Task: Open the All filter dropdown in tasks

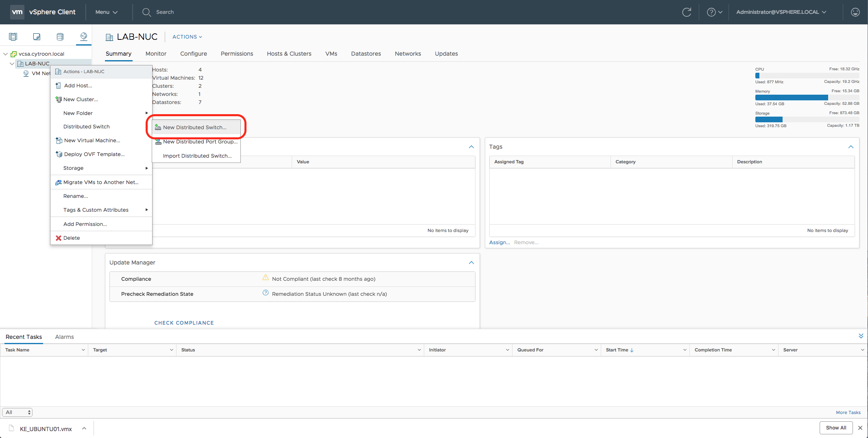Action: (17, 412)
